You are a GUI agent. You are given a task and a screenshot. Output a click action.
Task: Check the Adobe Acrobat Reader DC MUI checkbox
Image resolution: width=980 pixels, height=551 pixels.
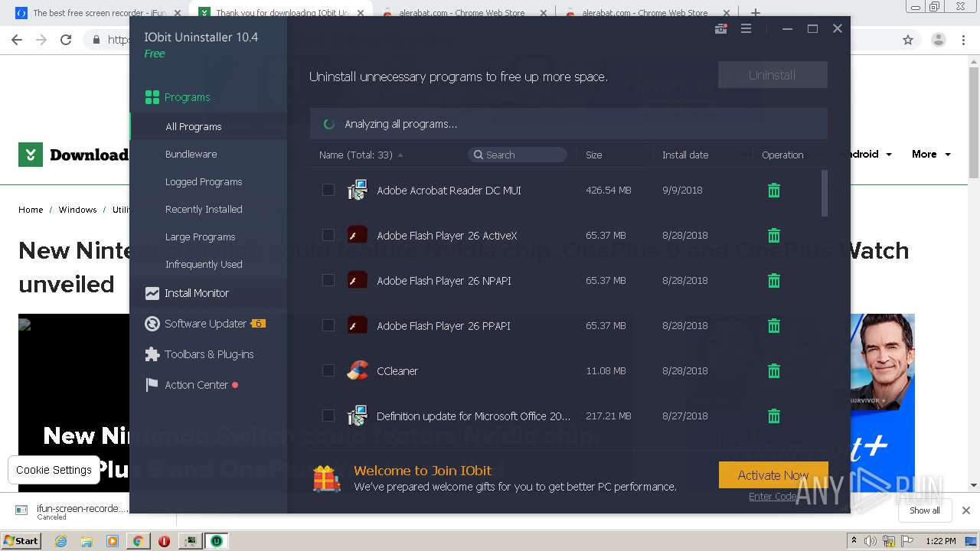tap(328, 190)
